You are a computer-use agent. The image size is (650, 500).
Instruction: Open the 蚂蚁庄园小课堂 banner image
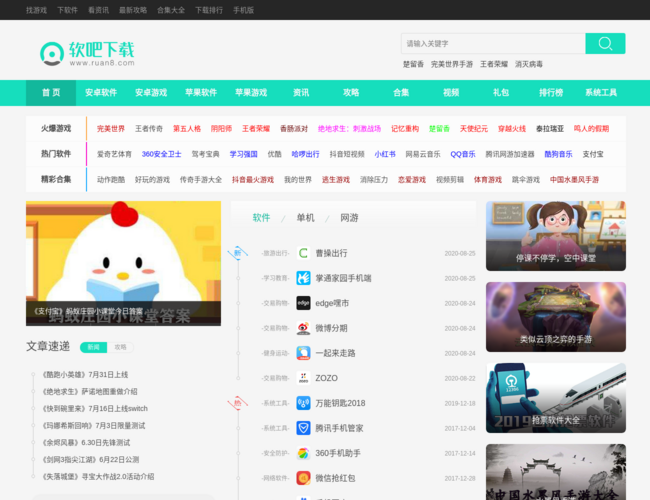[123, 263]
